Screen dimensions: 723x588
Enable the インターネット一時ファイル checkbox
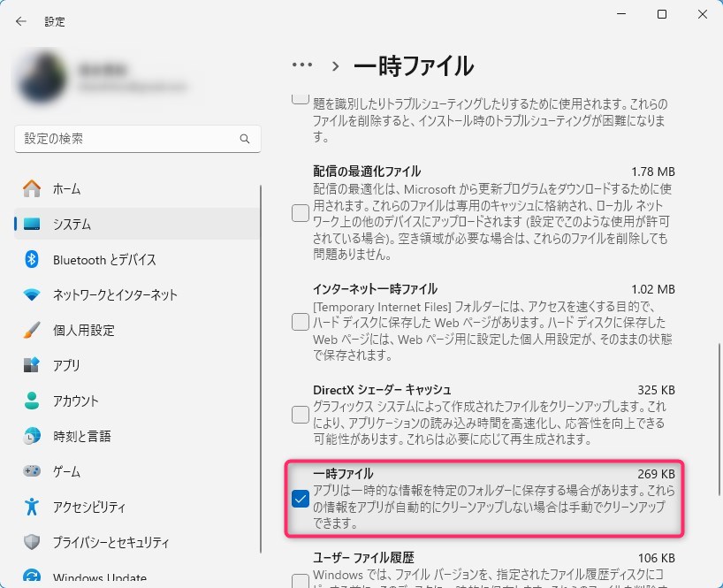pos(301,323)
